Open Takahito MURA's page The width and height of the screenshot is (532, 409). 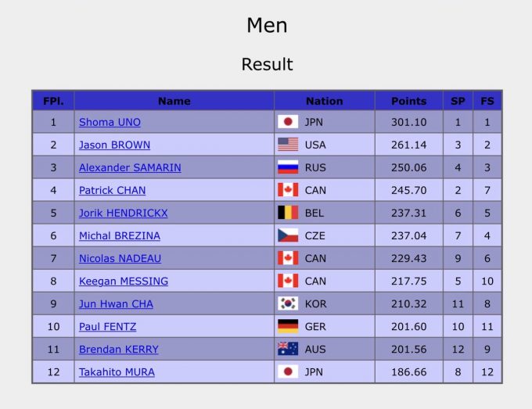[x=117, y=372]
